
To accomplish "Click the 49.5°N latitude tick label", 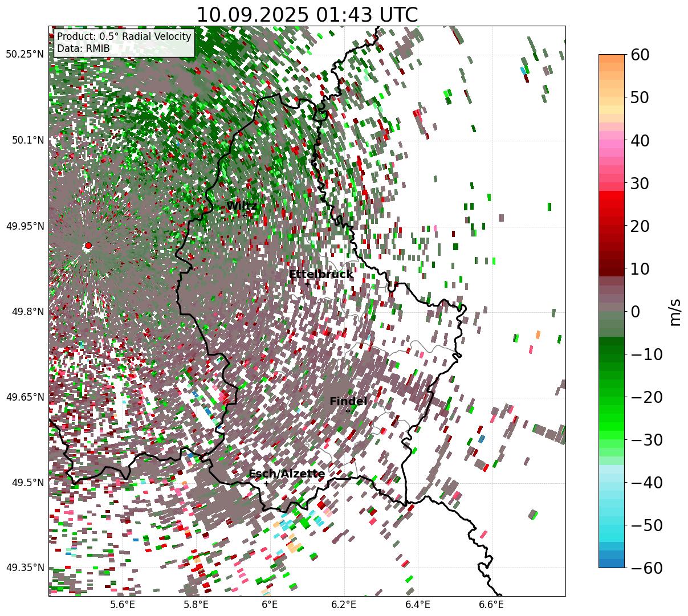I will [x=27, y=483].
